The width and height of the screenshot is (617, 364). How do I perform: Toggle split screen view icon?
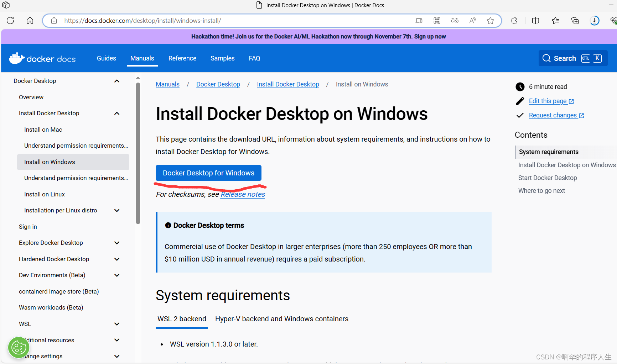(535, 21)
